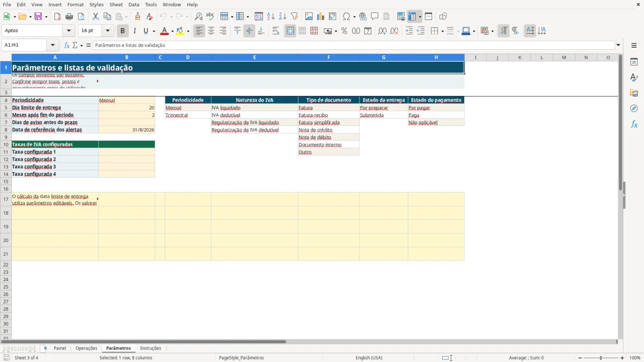Image resolution: width=644 pixels, height=362 pixels.
Task: Clear direct formatting icon
Action: 150,17
